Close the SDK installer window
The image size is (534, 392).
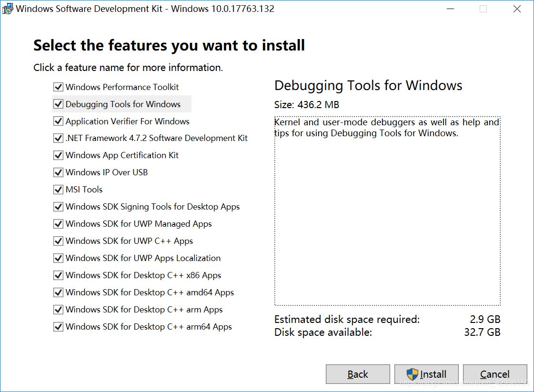tap(517, 9)
